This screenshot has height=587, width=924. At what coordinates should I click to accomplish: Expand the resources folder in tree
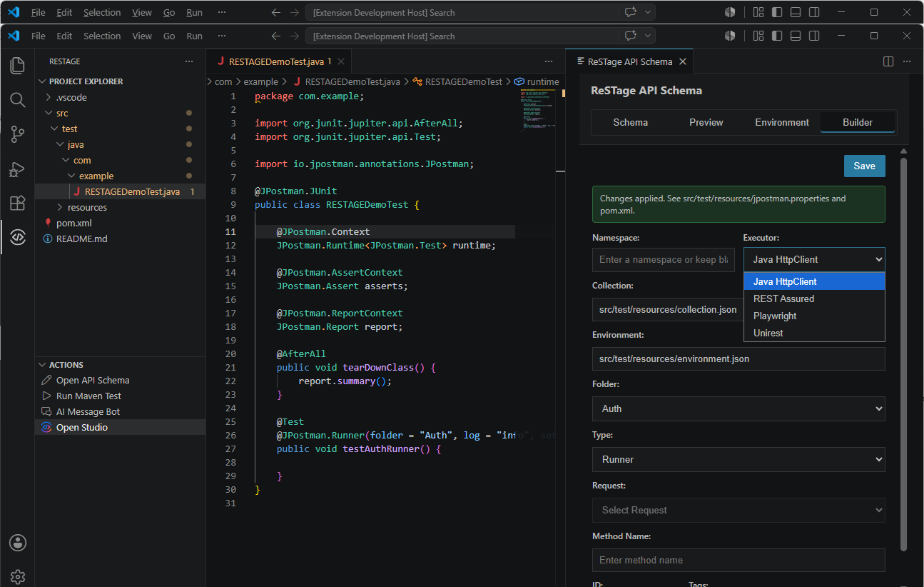tap(87, 207)
